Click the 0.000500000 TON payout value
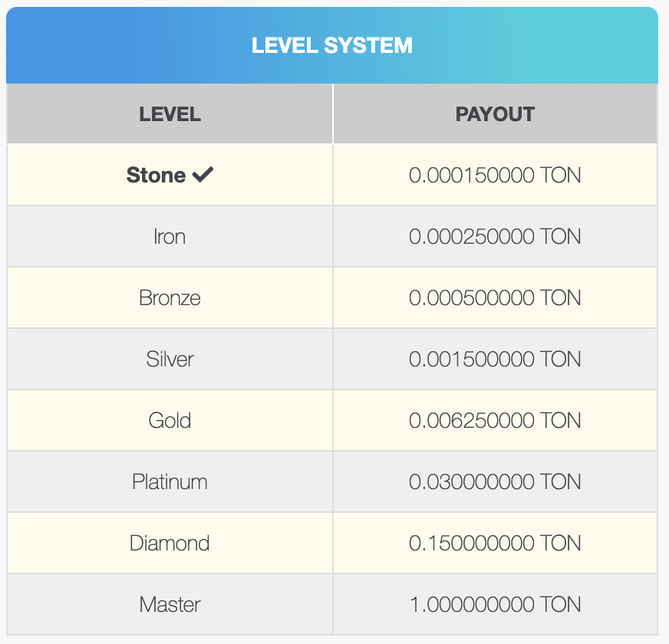669x644 pixels. pos(495,297)
